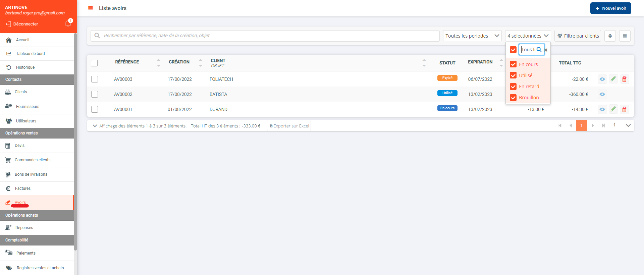
Task: View details of avoir AV00003
Action: tap(602, 79)
